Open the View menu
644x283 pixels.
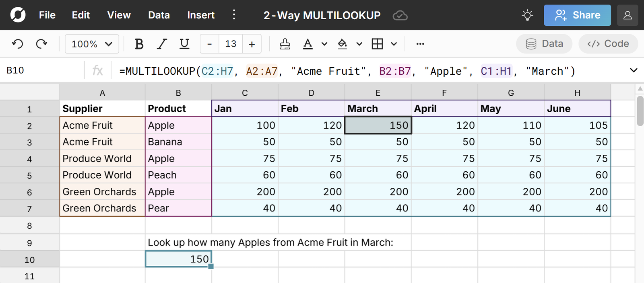pyautogui.click(x=119, y=15)
